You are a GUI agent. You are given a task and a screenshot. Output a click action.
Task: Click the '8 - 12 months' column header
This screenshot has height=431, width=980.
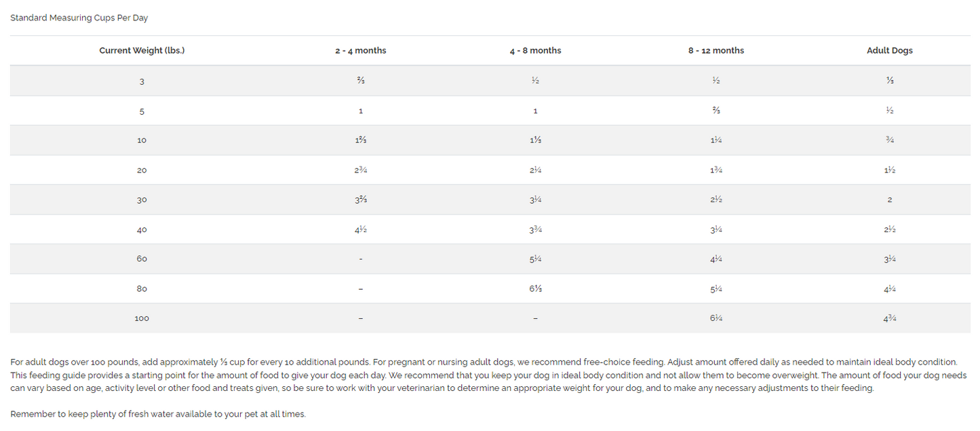coord(716,51)
